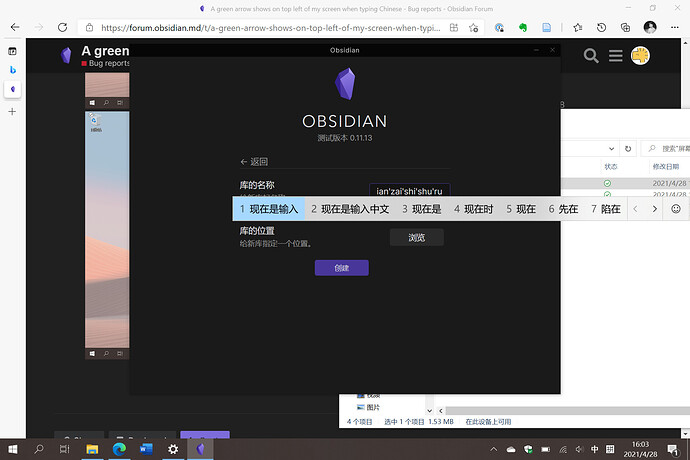This screenshot has width=690, height=460.
Task: Add this page to favorites (star icon)
Action: click(473, 28)
